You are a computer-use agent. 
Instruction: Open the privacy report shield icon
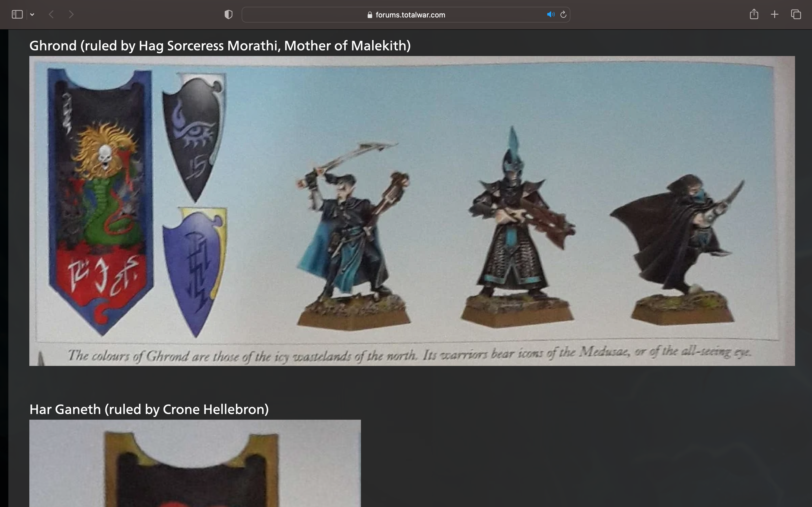click(x=228, y=14)
